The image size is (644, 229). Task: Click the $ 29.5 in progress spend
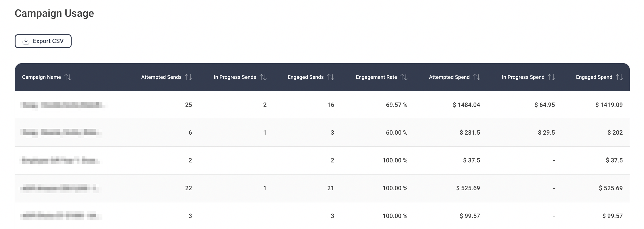[x=546, y=133]
